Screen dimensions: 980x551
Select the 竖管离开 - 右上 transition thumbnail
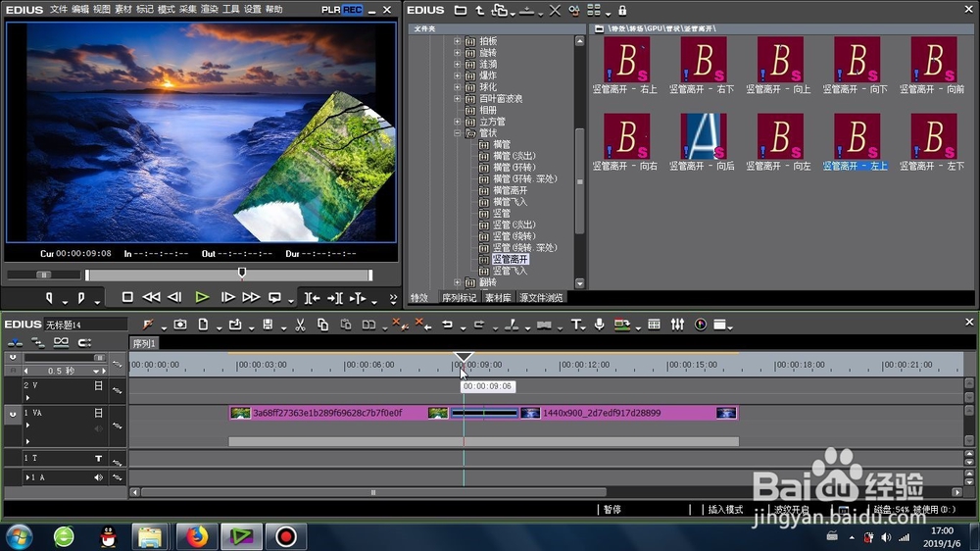tap(626, 60)
